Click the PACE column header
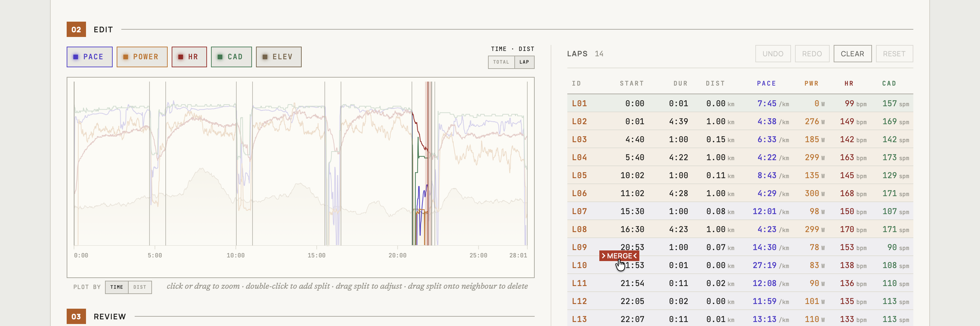 click(766, 84)
